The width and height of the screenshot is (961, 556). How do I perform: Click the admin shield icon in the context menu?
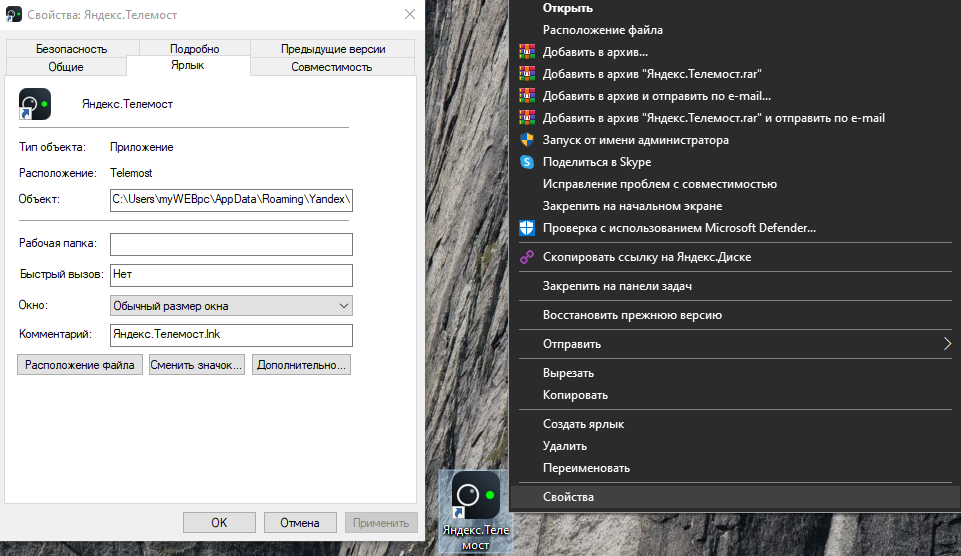click(x=527, y=140)
